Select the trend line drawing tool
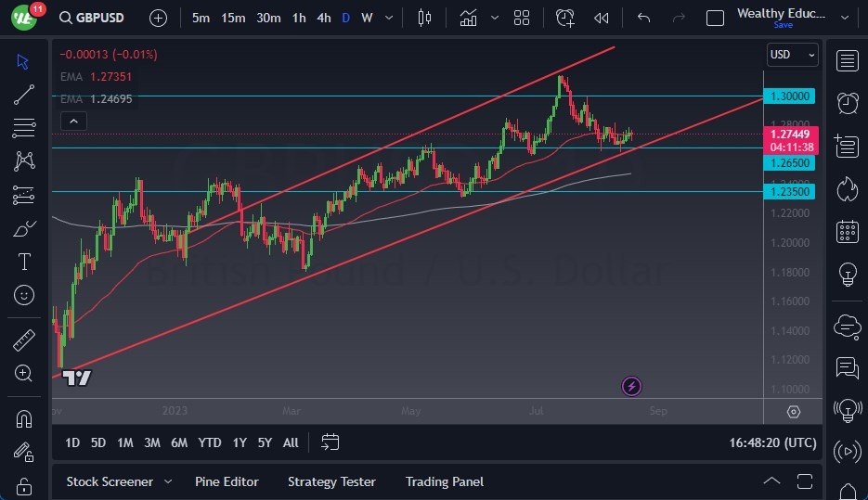This screenshot has height=500, width=868. click(x=24, y=94)
